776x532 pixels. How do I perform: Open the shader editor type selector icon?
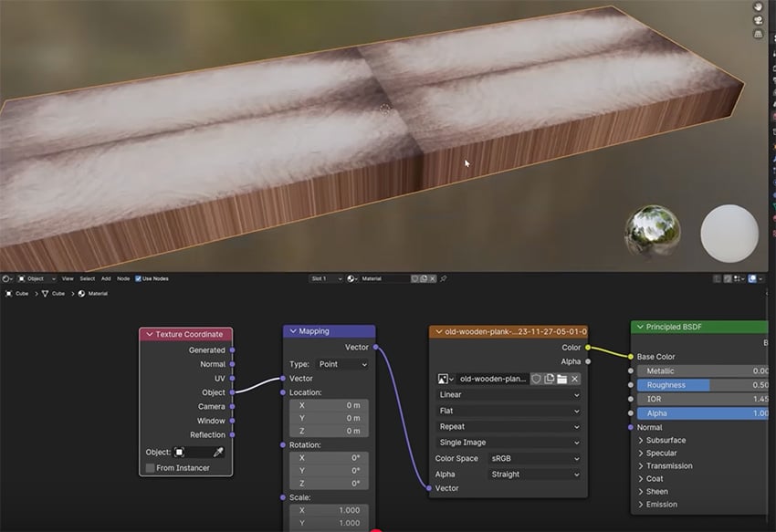point(6,278)
